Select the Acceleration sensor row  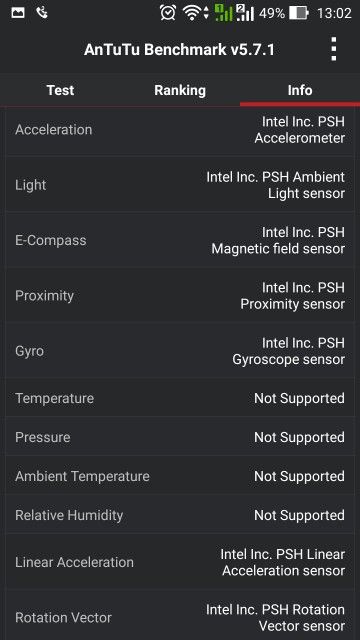point(180,130)
